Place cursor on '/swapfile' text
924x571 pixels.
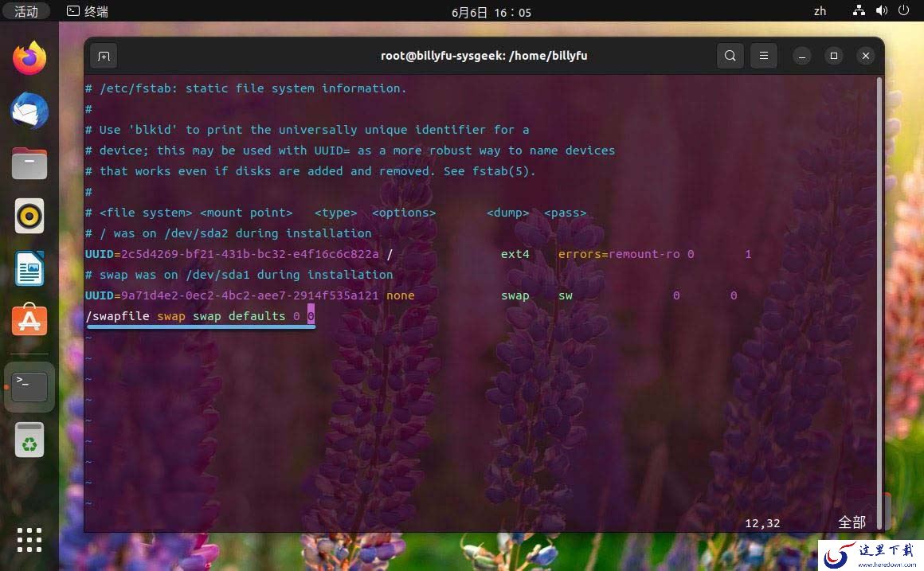click(117, 316)
